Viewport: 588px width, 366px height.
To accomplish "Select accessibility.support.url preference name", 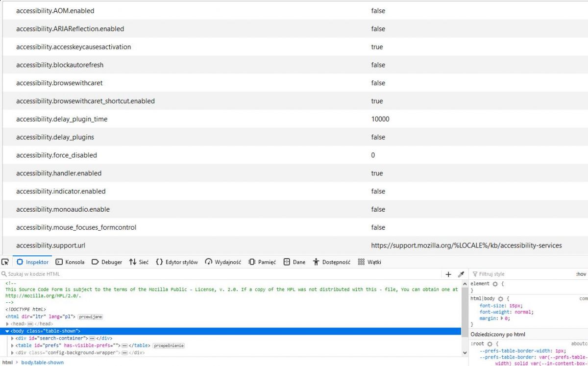I will pos(50,245).
